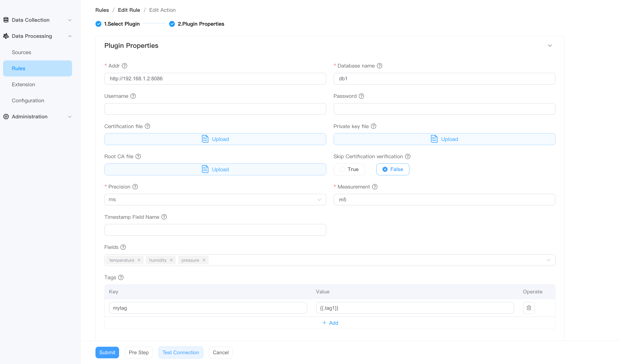Select the False radio option
Viewport: 620px width, 364px height.
pos(393,169)
